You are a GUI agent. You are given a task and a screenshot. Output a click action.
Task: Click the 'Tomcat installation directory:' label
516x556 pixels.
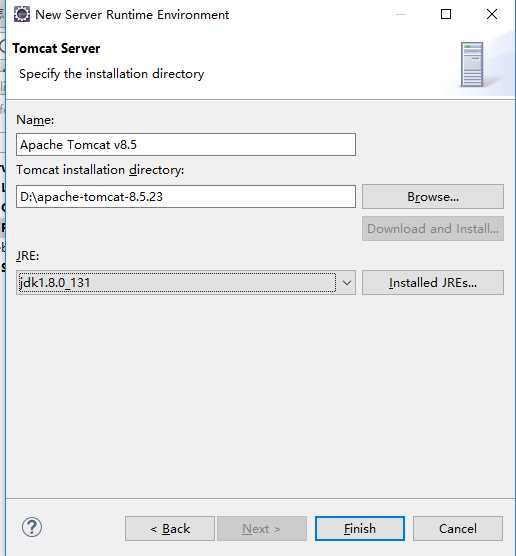tap(100, 170)
